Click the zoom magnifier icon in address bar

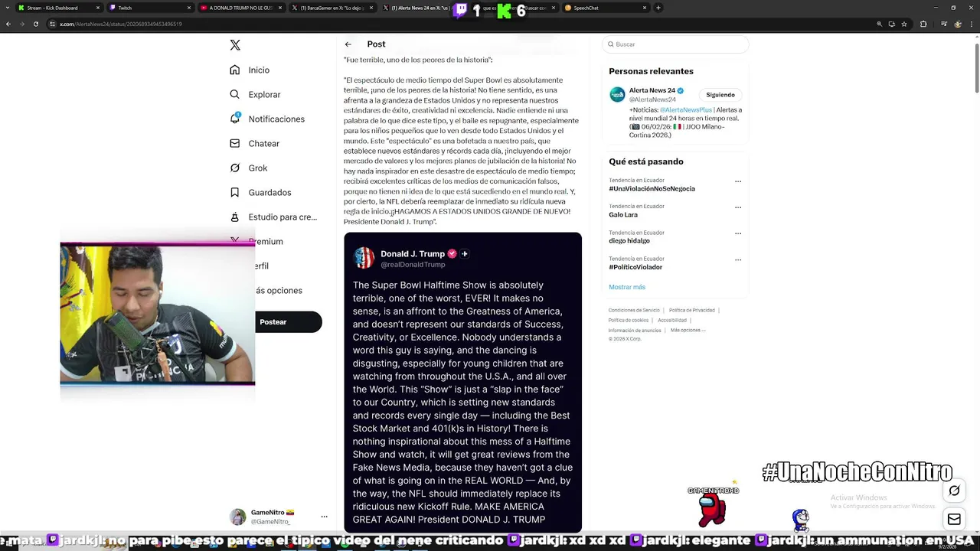coord(879,24)
